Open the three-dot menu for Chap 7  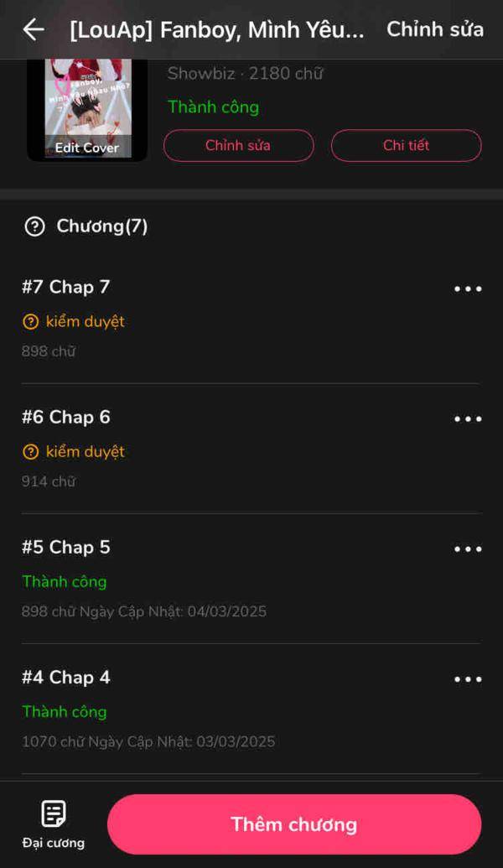click(468, 288)
